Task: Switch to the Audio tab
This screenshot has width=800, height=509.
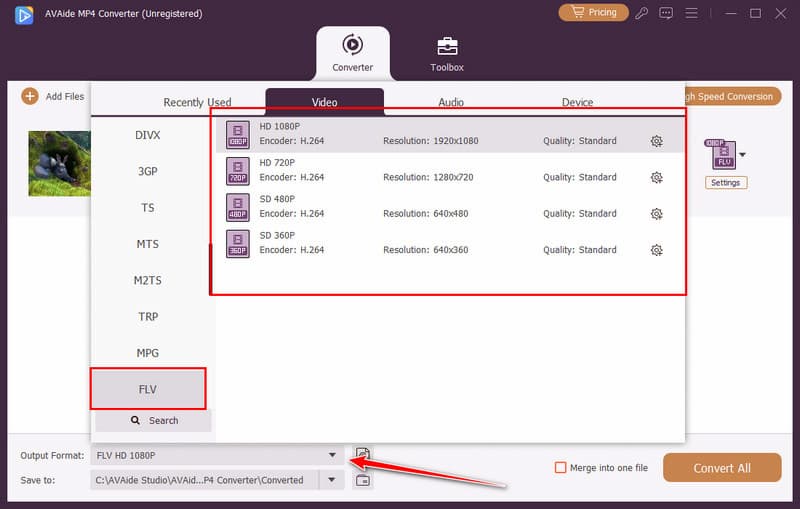Action: (x=450, y=102)
